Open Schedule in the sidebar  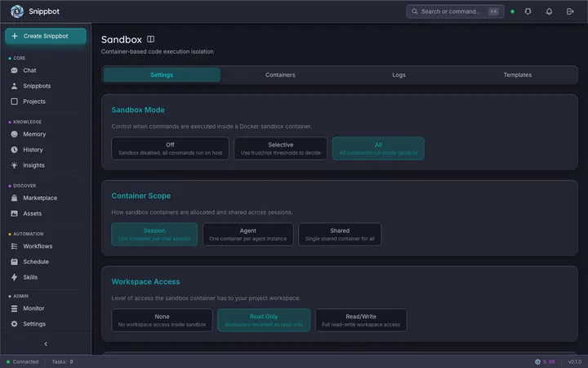(45, 262)
